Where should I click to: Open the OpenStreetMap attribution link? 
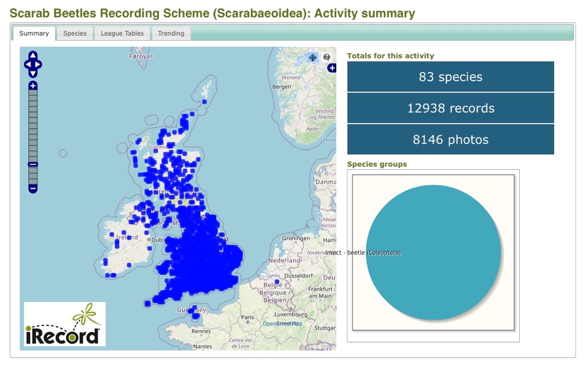(280, 323)
